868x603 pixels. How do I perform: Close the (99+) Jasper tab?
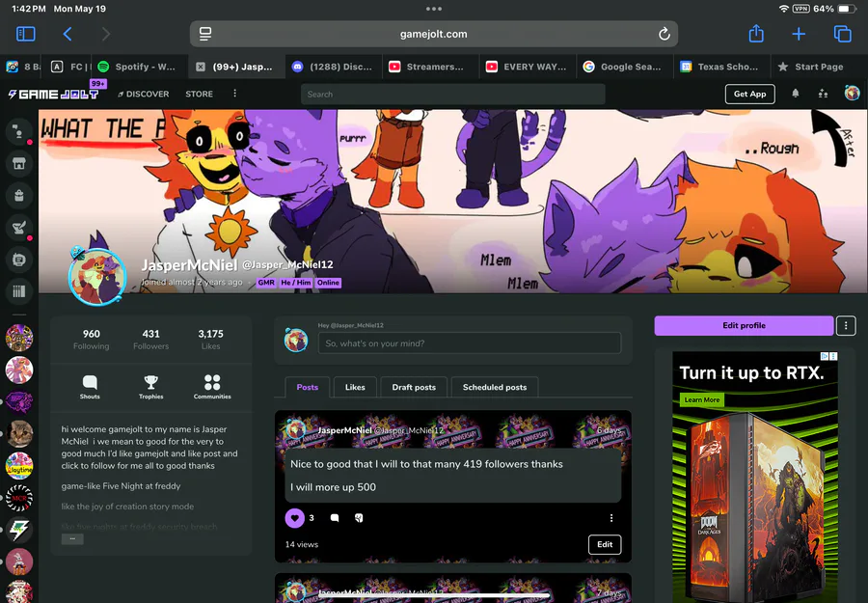pos(201,67)
